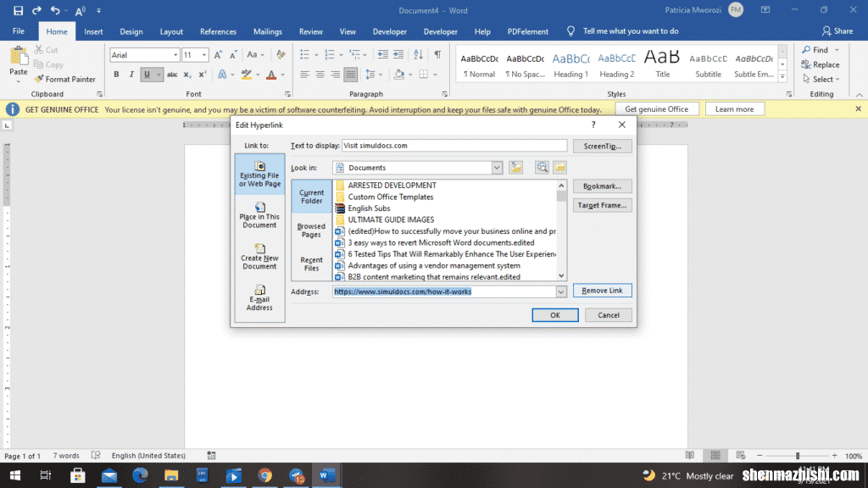Image resolution: width=868 pixels, height=488 pixels.
Task: Open the File menu
Action: [19, 31]
